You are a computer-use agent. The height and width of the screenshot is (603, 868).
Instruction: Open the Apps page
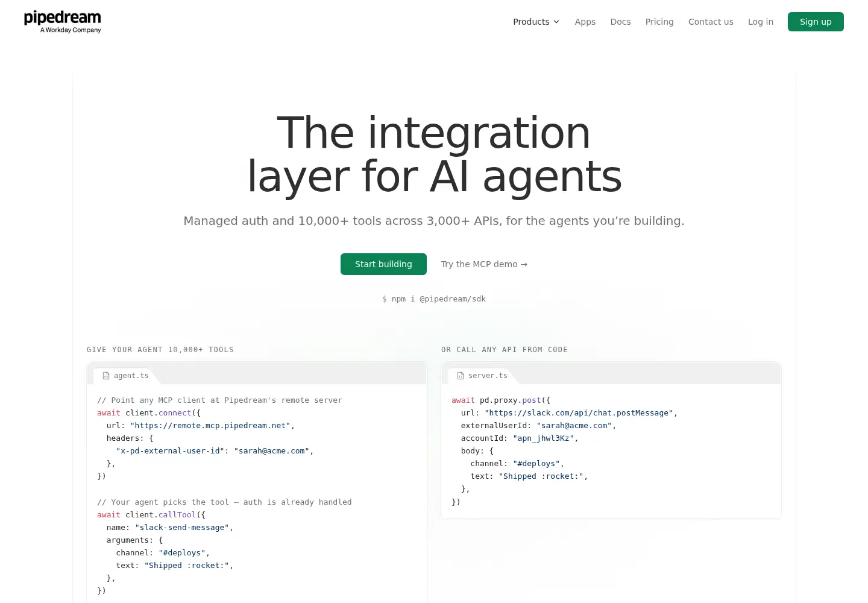(x=585, y=22)
